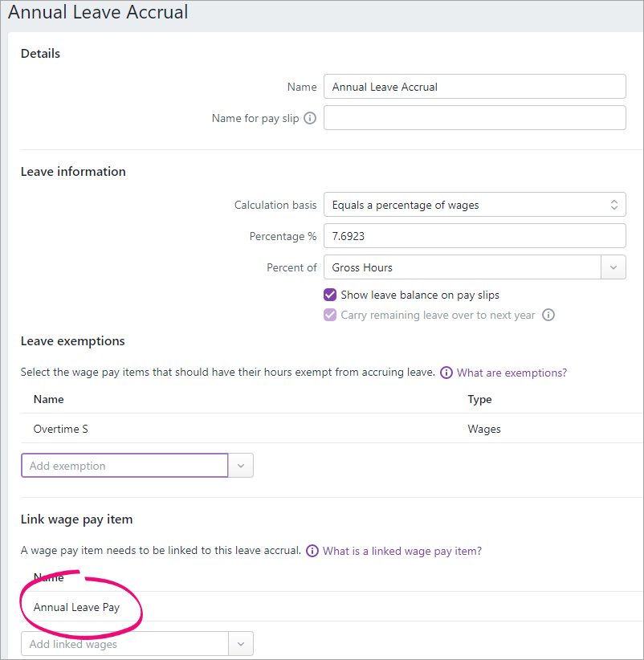Screen dimensions: 644x660
Task: Click the Add linked wages text box
Action: tap(124, 644)
